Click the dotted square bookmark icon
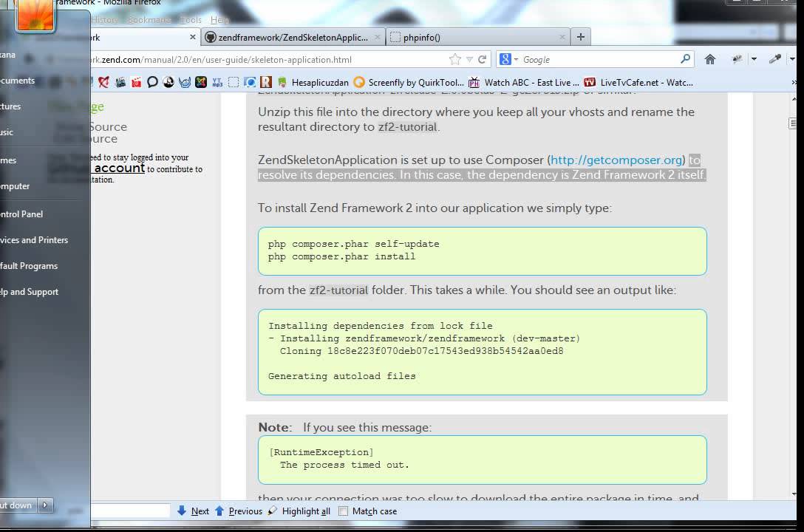Image resolution: width=804 pixels, height=532 pixels. point(234,82)
